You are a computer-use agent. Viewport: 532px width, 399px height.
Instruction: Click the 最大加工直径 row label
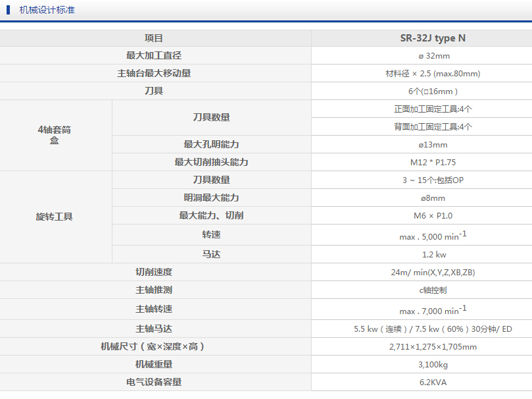point(155,55)
